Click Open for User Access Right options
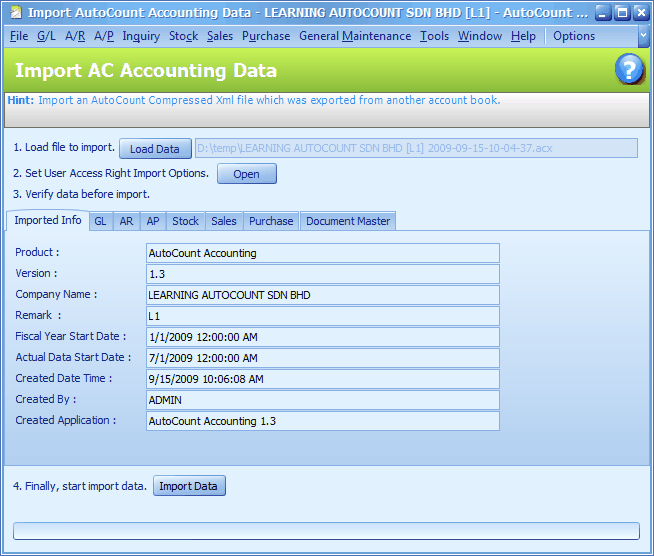 [x=247, y=174]
